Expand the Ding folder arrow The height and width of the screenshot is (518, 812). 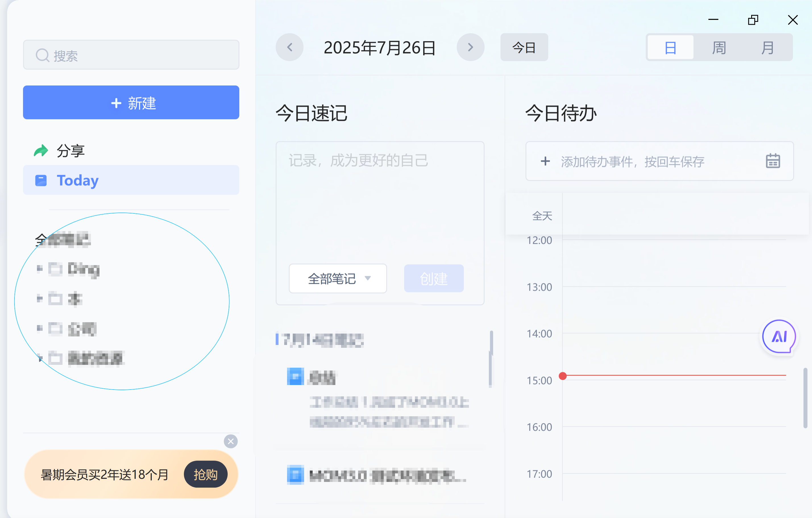click(x=40, y=269)
